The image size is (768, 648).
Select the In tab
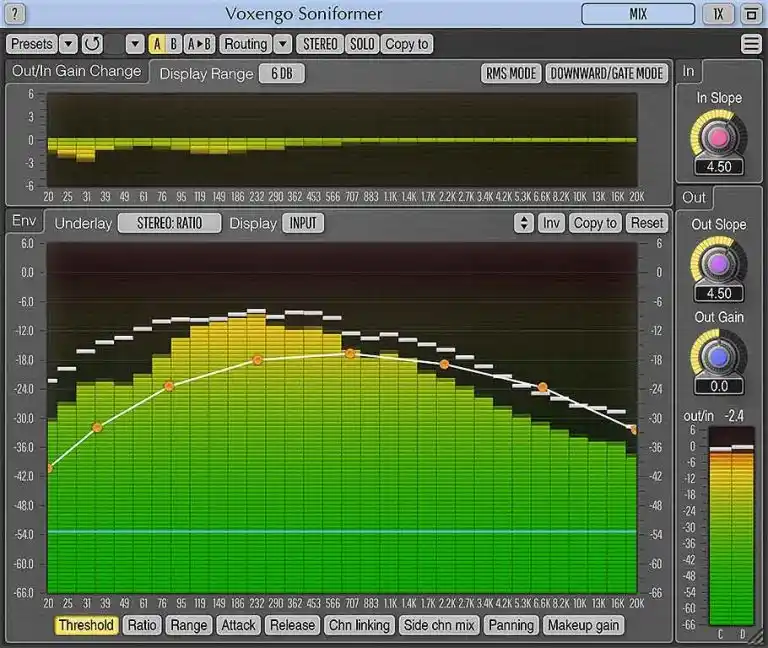coord(688,72)
